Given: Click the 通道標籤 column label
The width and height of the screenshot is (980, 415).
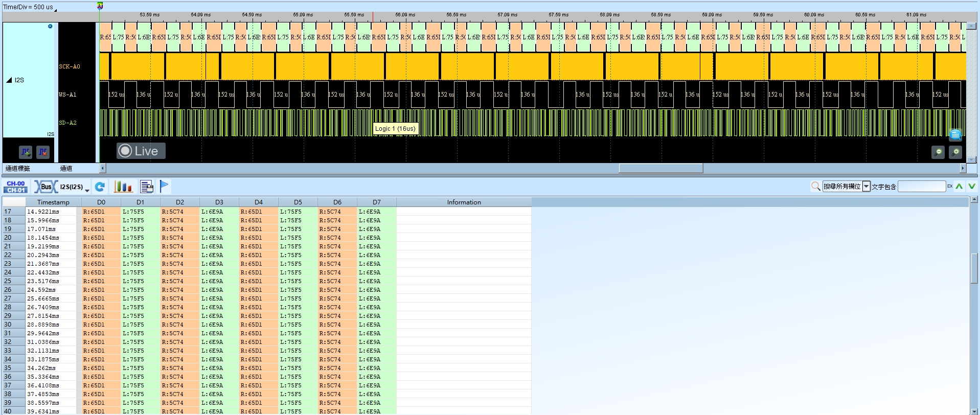Looking at the screenshot, I should [x=18, y=168].
